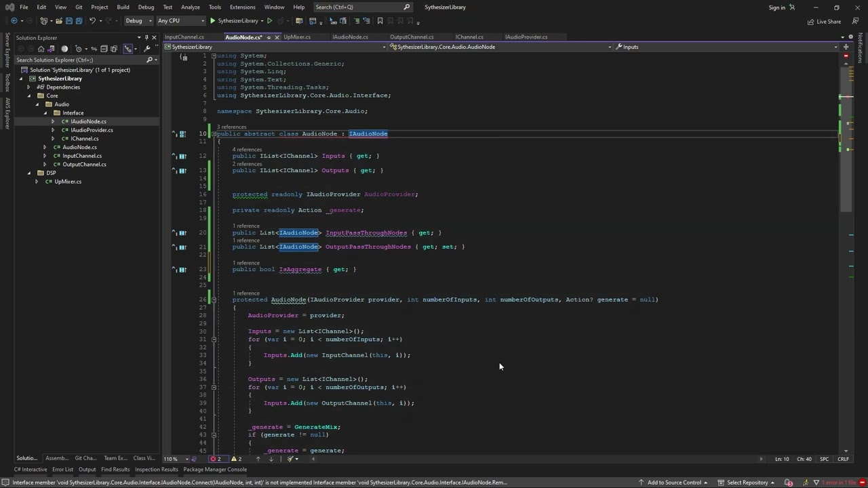Collapse the AudioNode constructor code block
Image resolution: width=868 pixels, height=488 pixels.
coord(214,300)
